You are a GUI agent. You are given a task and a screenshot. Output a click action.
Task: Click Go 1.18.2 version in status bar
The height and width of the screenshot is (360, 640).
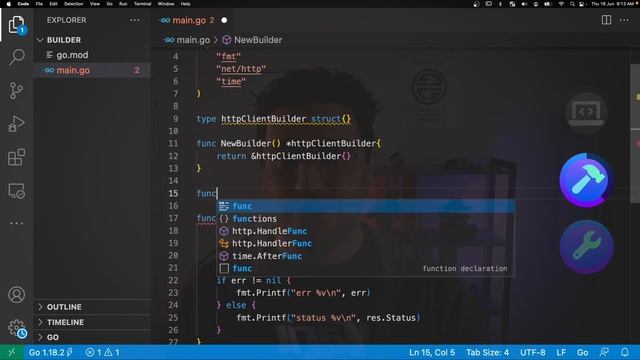51,352
